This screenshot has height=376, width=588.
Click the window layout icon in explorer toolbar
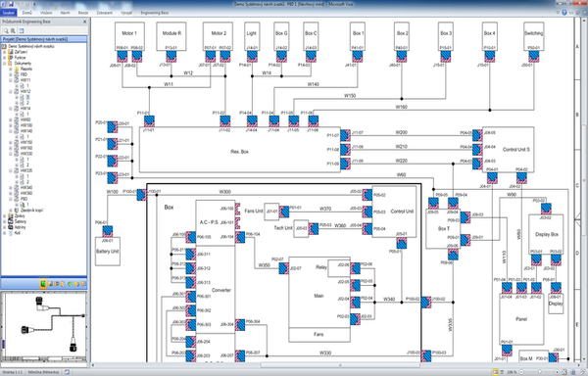point(22,30)
